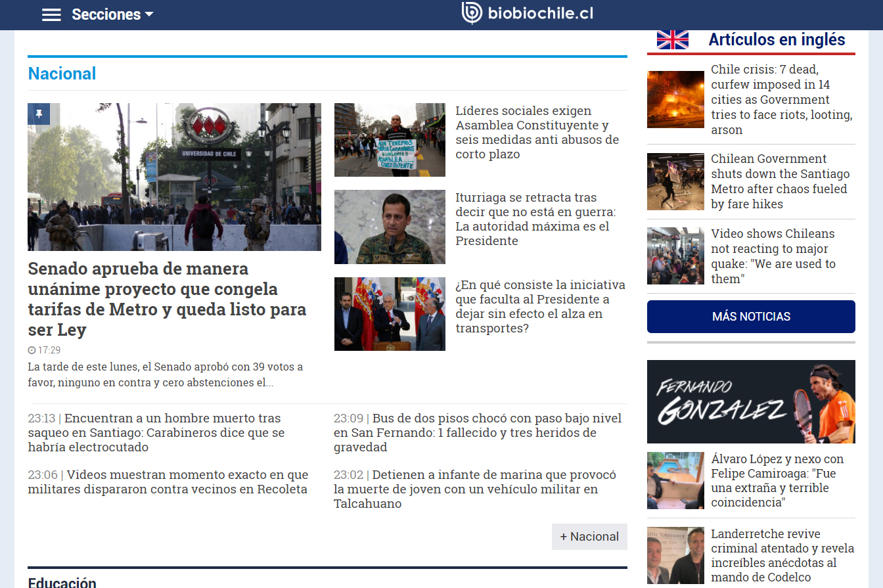
Task: Click the Secciones menu label
Action: [x=106, y=14]
